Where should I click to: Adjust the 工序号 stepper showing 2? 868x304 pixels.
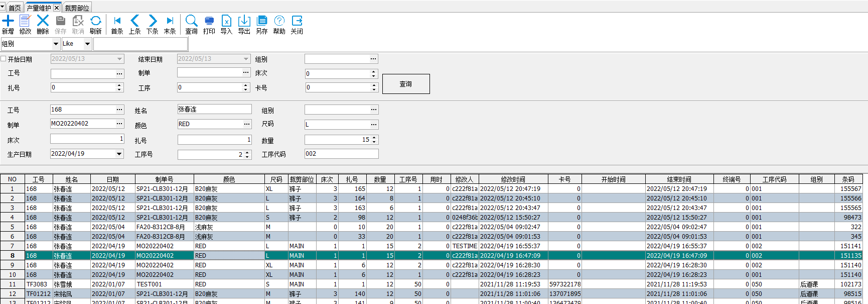[x=247, y=155]
